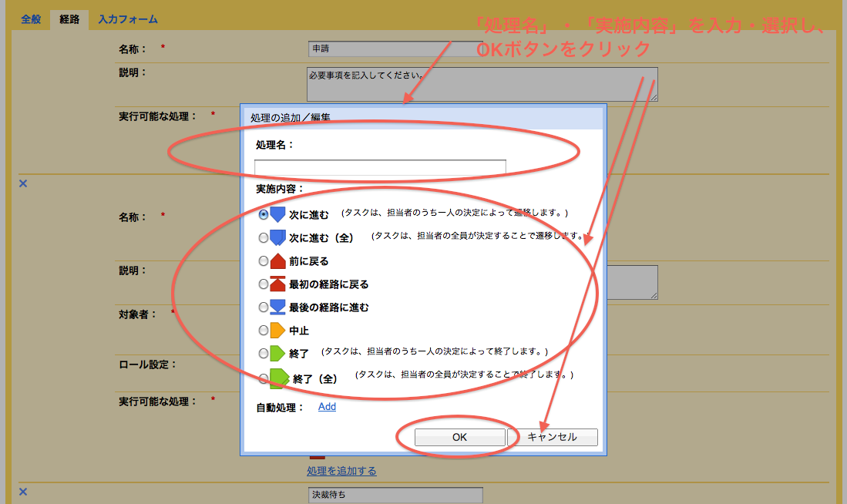The image size is (847, 504).
Task: Focus the 処理名 text input field
Action: coord(380,167)
